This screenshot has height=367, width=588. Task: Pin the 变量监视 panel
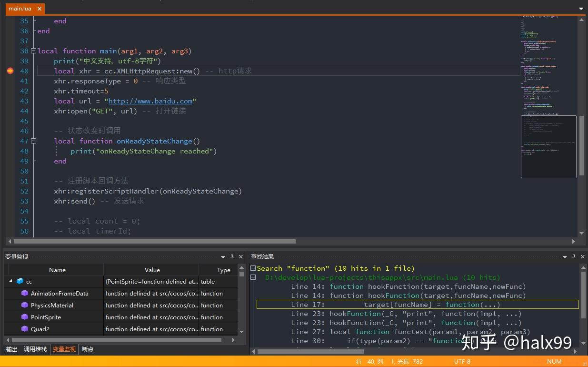(x=232, y=257)
